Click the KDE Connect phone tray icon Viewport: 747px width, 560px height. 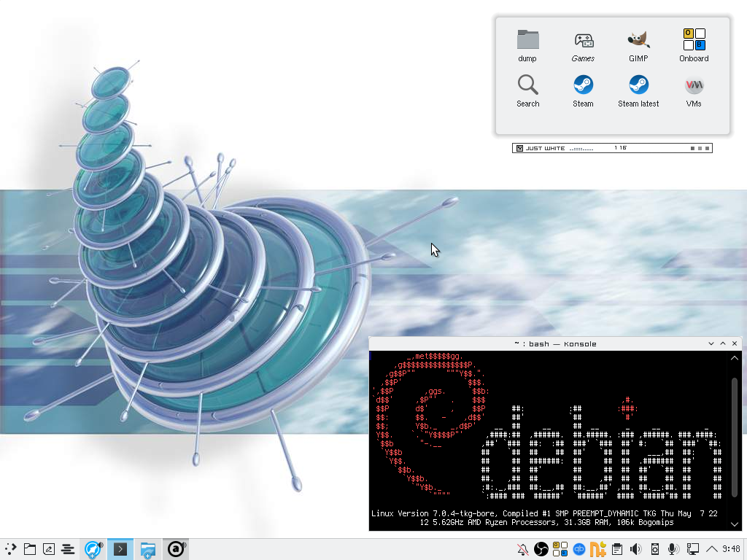[x=655, y=549]
